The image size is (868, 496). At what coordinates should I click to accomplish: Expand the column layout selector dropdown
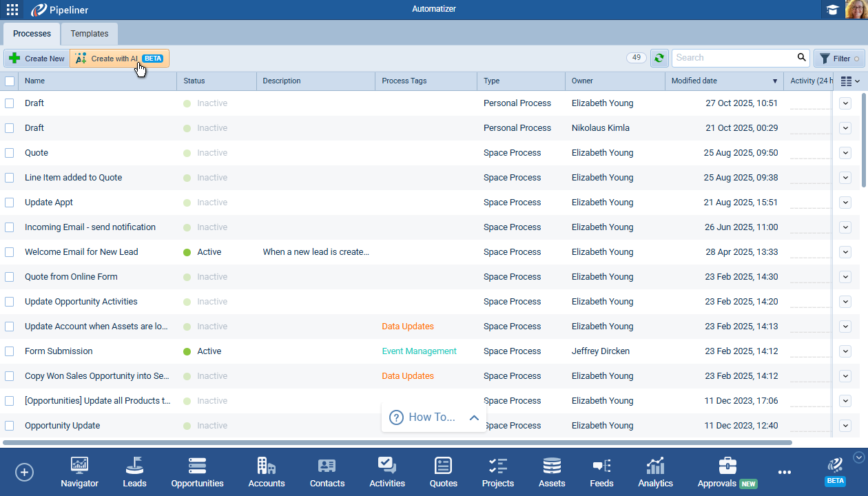click(x=850, y=81)
